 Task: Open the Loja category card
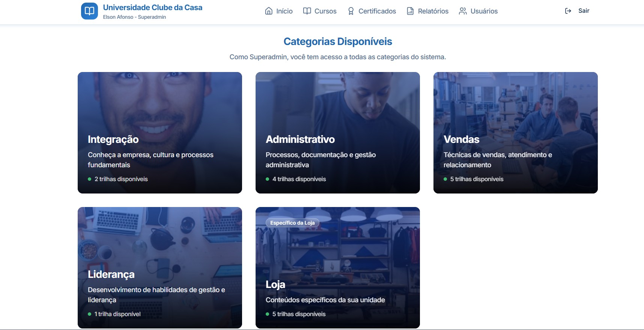pos(338,268)
